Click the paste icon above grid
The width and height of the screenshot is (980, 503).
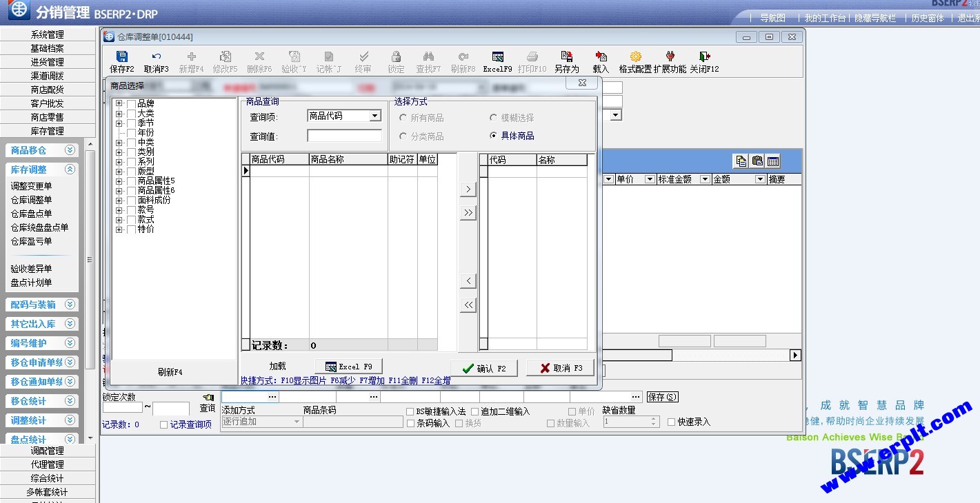[757, 161]
